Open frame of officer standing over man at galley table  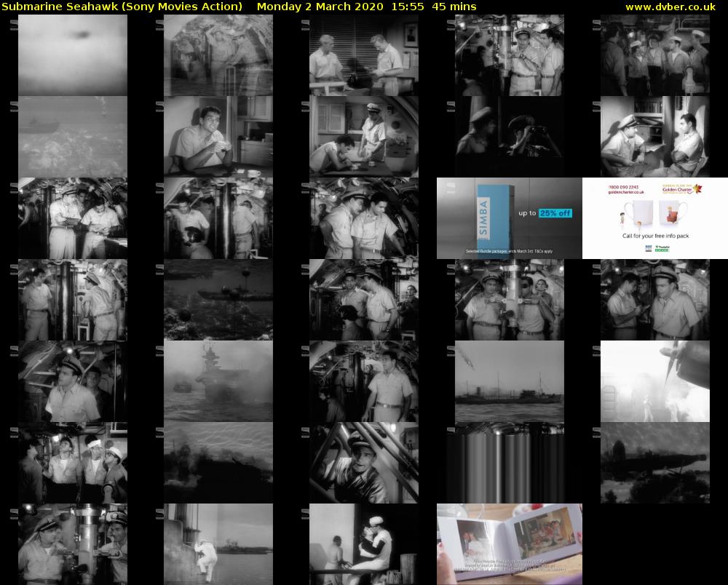pos(364,137)
